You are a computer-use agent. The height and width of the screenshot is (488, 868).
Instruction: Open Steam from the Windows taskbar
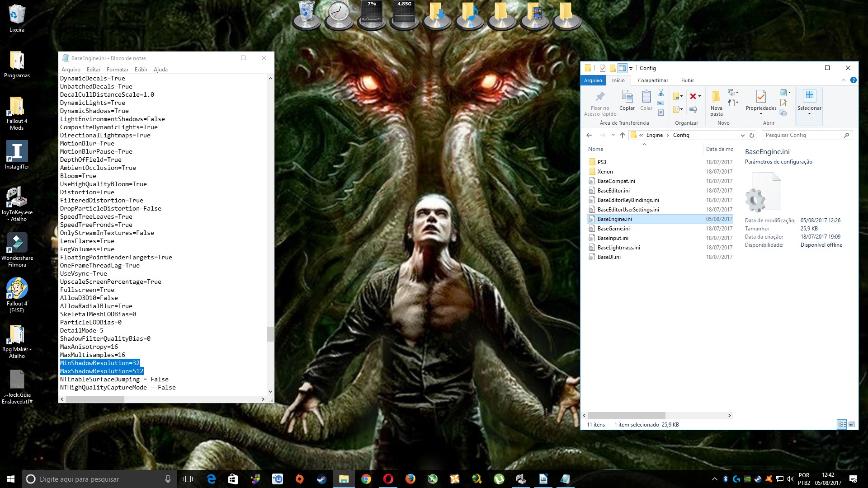point(321,479)
